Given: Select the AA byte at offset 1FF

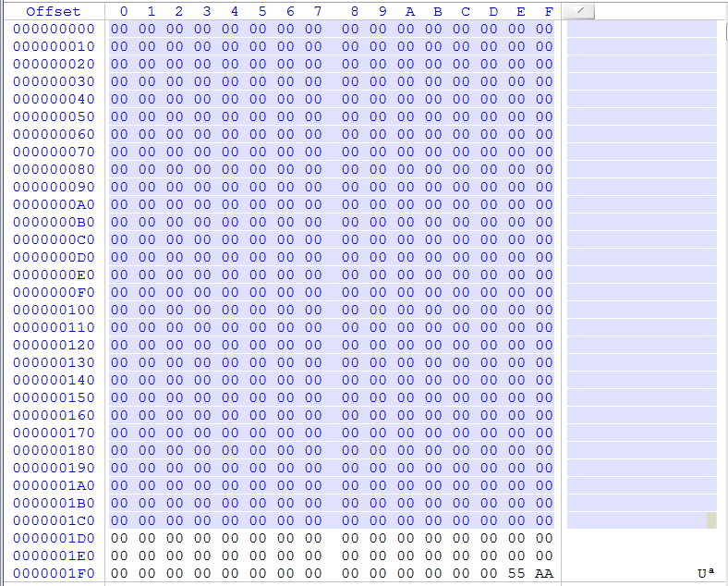Looking at the screenshot, I should pos(544,573).
